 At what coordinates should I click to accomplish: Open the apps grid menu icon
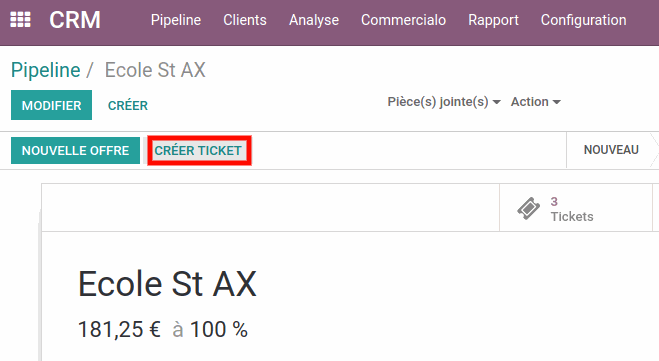tap(20, 20)
